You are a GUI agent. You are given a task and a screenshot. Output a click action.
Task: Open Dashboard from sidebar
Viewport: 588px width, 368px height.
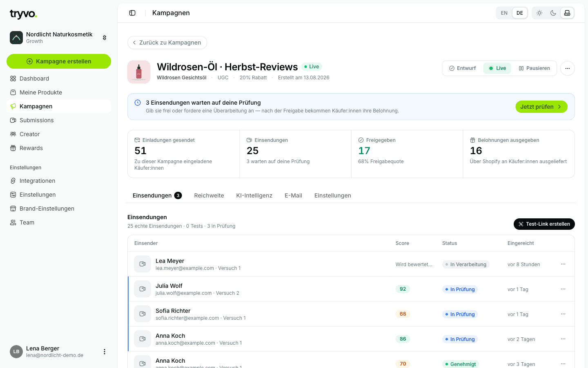click(59, 79)
